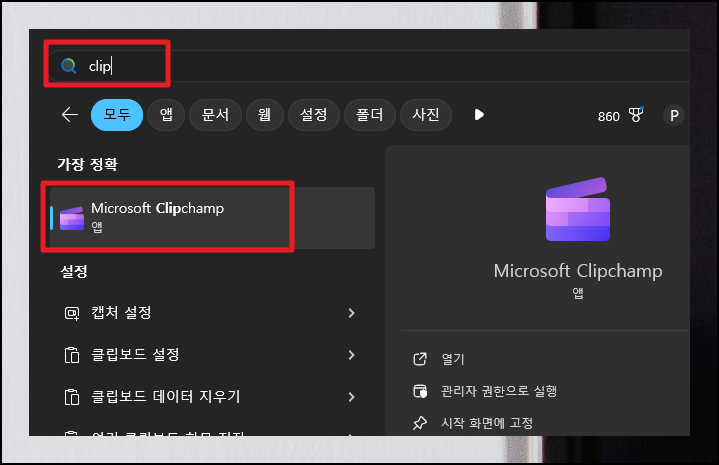Screen dimensions: 719x465
Task: Click the 클립보드 설정 clipboard icon
Action: (72, 355)
